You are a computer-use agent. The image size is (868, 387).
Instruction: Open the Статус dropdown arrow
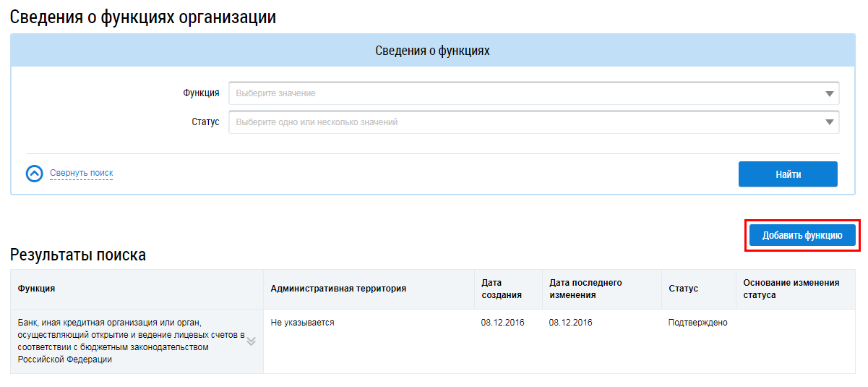coord(829,122)
